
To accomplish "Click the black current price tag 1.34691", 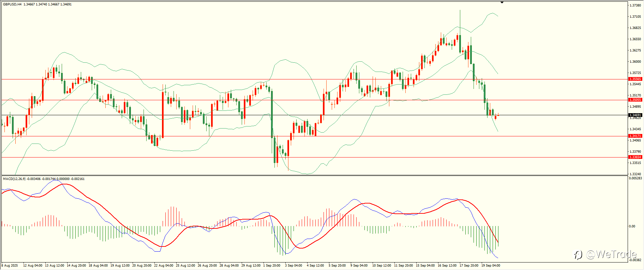I will [635, 115].
